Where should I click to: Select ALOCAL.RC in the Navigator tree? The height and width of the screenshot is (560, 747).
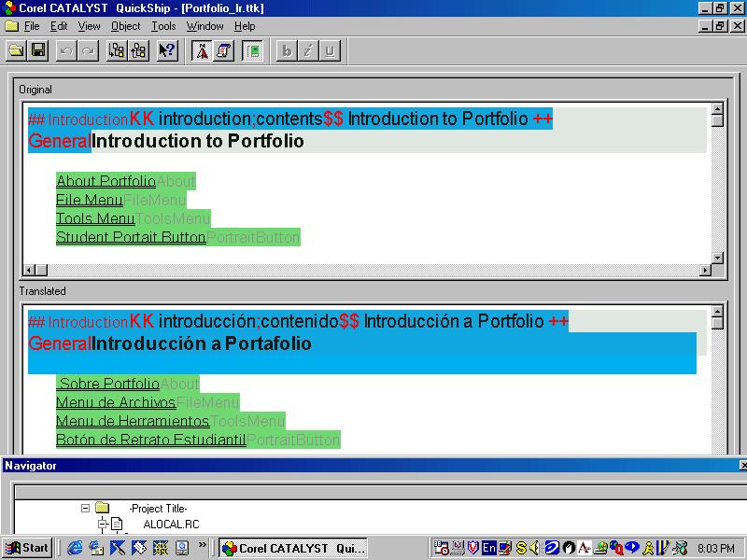point(171,525)
